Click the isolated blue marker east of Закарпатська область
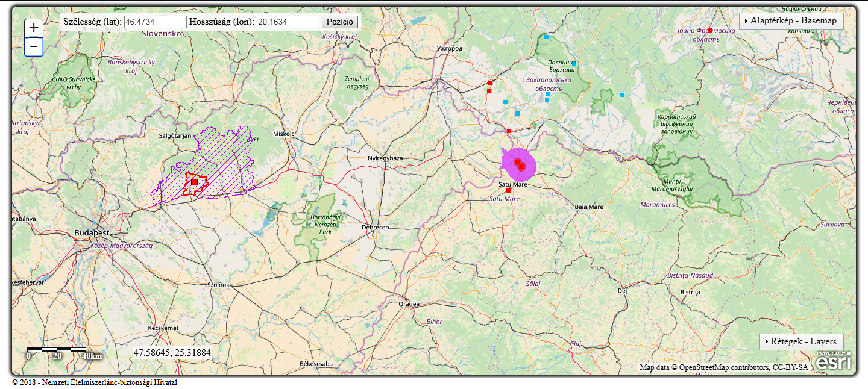Screen dimensions: 868x389 point(622,95)
